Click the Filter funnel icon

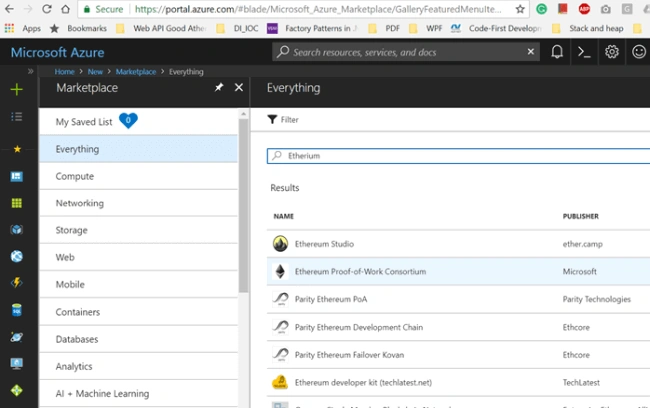272,119
